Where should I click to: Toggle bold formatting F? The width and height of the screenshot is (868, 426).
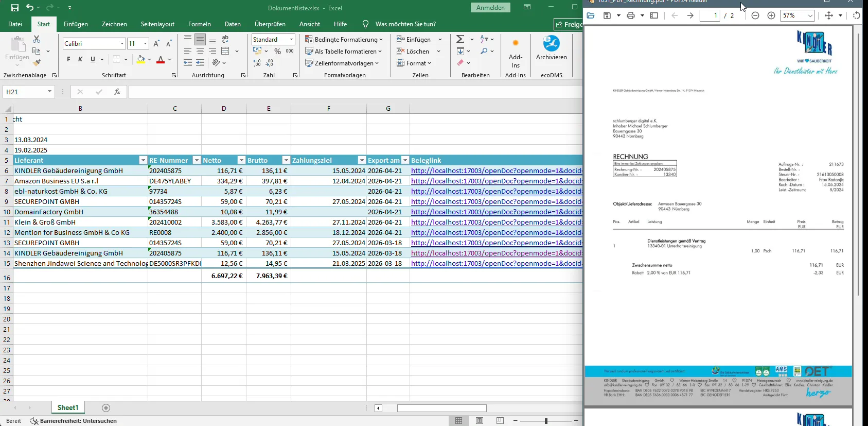68,59
